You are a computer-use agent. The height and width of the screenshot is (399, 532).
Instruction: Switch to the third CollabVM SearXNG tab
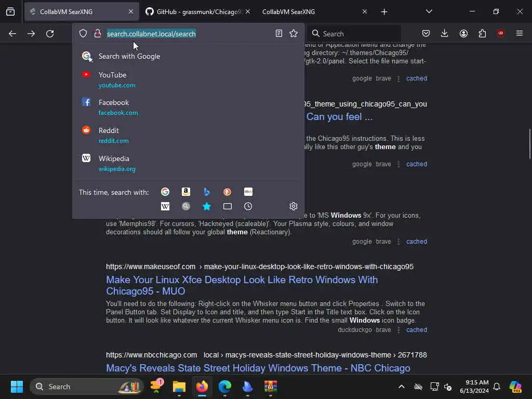309,11
